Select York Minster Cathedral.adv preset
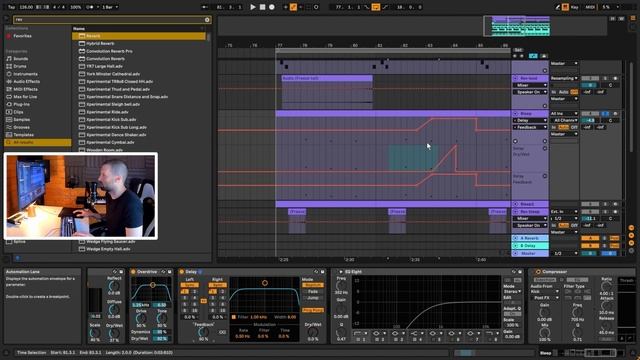The image size is (640, 360). (113, 74)
